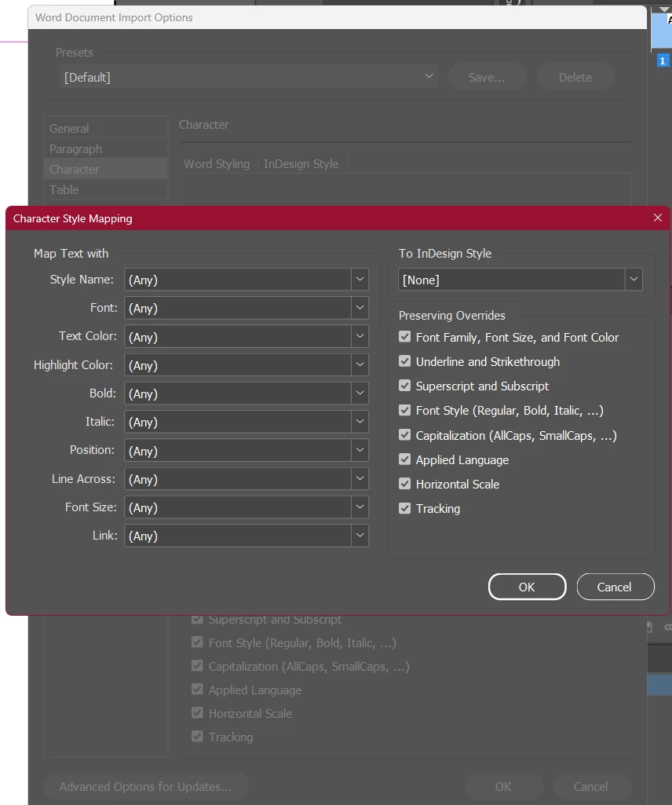Click page 1 indicator in Pages panel

point(663,60)
